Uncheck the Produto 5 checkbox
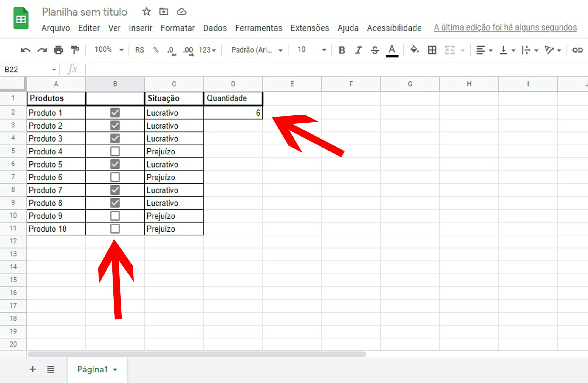 pyautogui.click(x=115, y=164)
